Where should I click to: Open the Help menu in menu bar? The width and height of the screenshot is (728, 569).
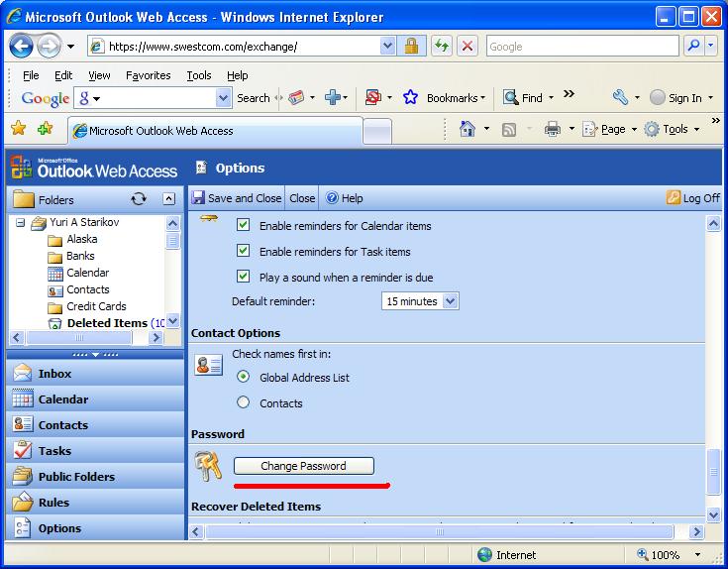(x=238, y=75)
